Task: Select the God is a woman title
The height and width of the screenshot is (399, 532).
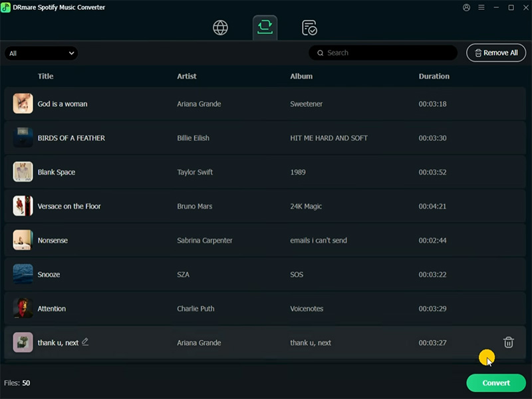Action: click(x=63, y=104)
